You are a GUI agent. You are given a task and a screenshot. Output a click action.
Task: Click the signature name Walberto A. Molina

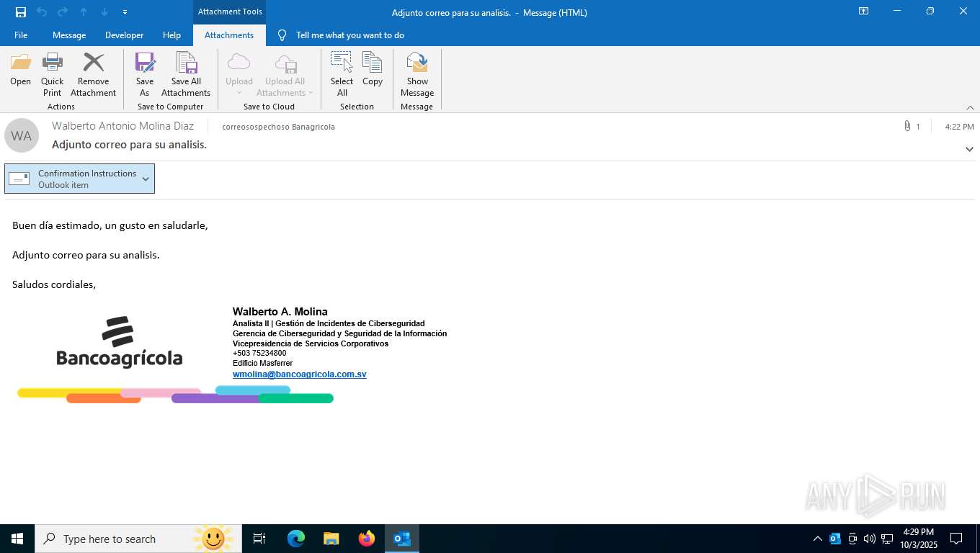pos(280,312)
